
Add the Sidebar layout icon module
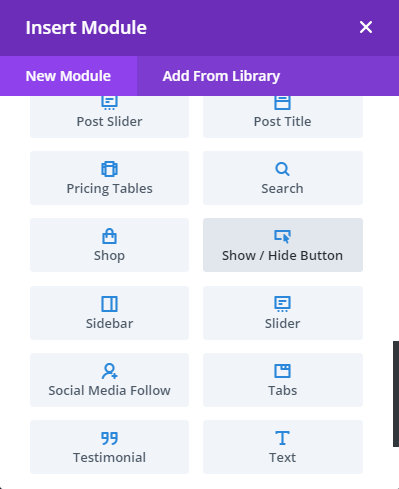pyautogui.click(x=109, y=304)
